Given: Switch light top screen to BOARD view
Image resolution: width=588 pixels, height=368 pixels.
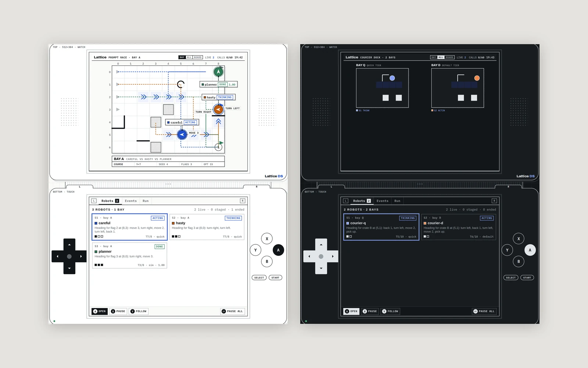Looking at the screenshot, I should click(x=198, y=57).
